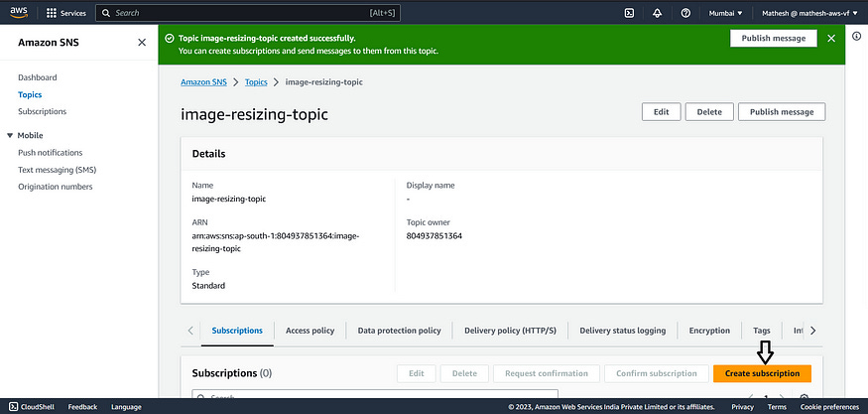Click the Request confirmation button
This screenshot has height=414, width=868.
(x=547, y=373)
